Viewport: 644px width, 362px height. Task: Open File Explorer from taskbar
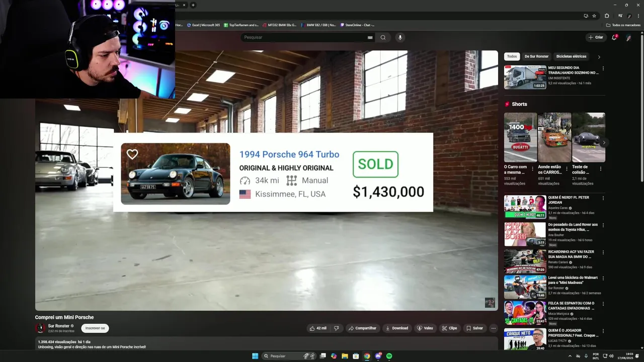pyautogui.click(x=345, y=356)
